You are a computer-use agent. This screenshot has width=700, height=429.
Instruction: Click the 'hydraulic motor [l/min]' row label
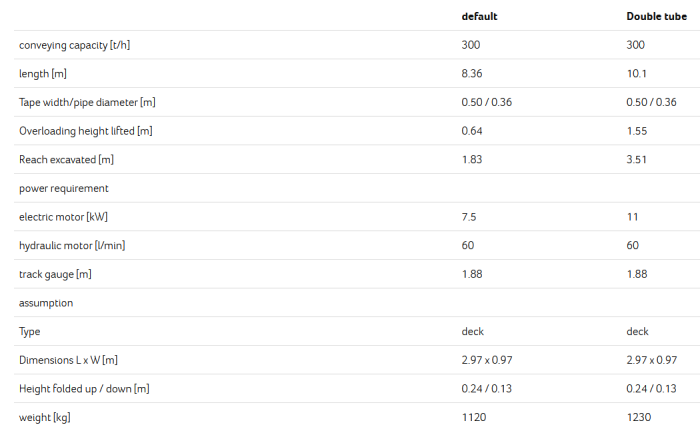coord(72,245)
